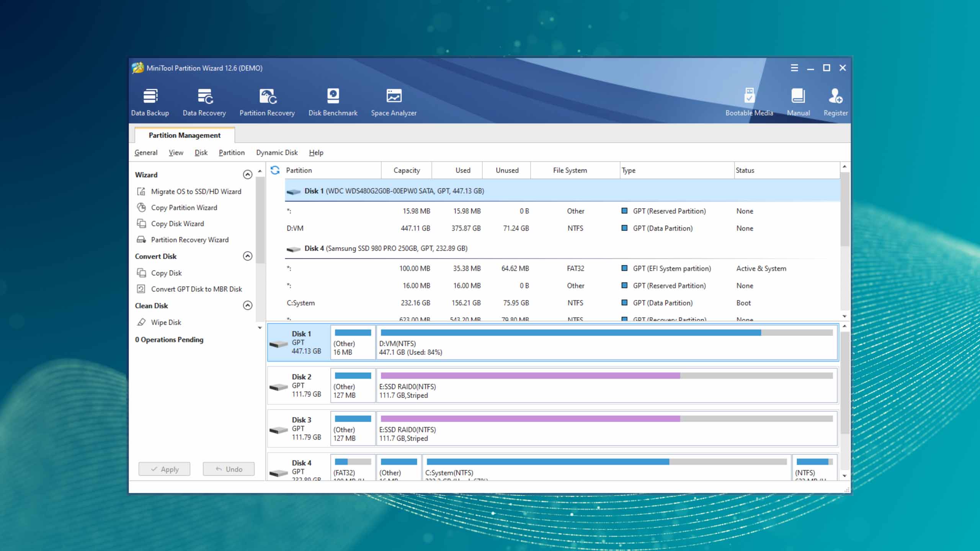This screenshot has height=551, width=980.
Task: Click the Disk 4 drive icon in list header
Action: [x=294, y=249]
